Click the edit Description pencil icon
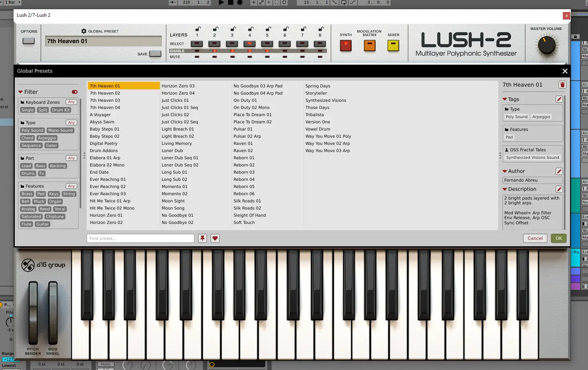 pyautogui.click(x=559, y=189)
